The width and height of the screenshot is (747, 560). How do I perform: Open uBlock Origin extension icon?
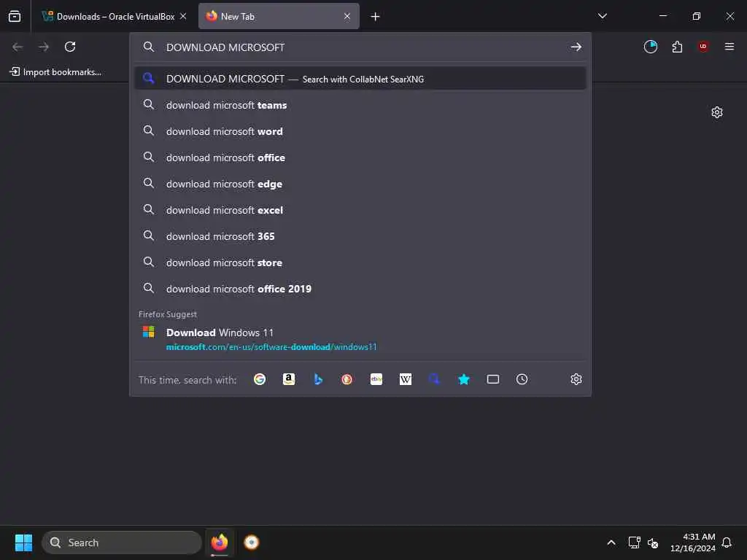pos(703,47)
